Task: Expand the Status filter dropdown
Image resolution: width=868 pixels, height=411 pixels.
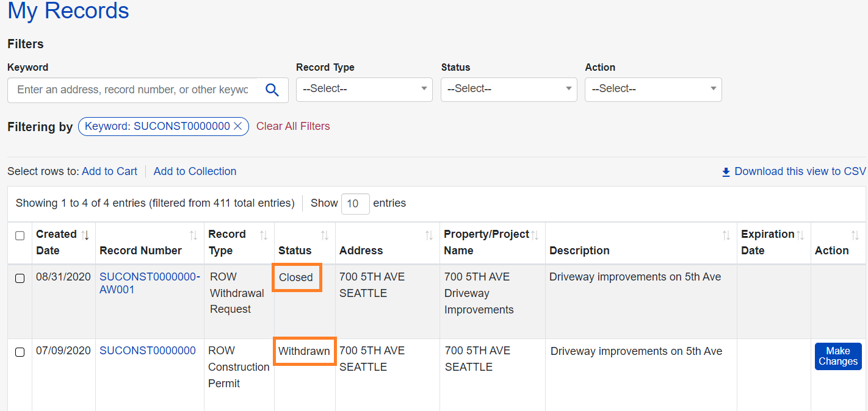Action: [508, 89]
